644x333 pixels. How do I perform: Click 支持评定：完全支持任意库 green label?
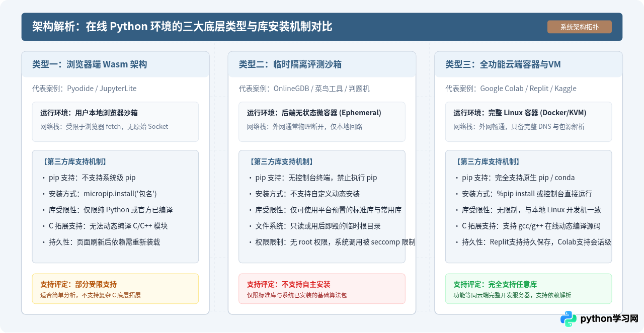tap(495, 284)
